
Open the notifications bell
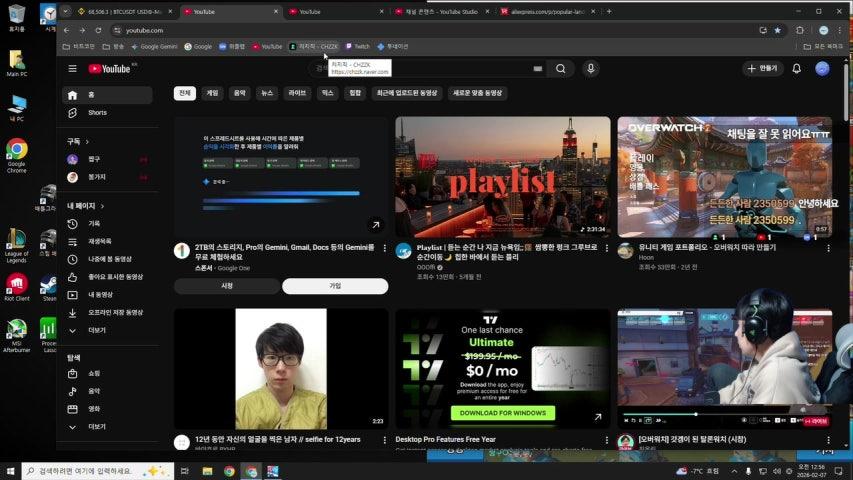click(x=797, y=68)
